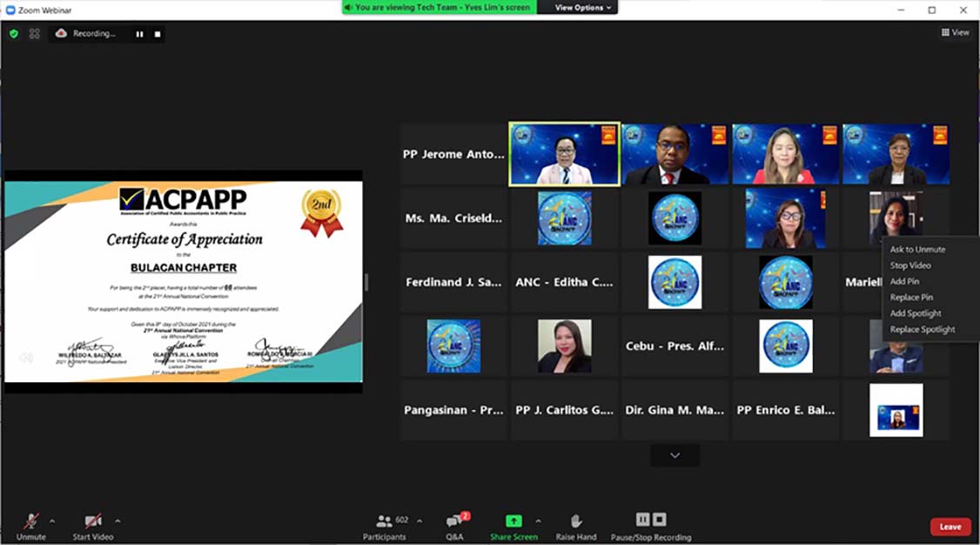
Task: Start Video from the toolbar
Action: tap(92, 527)
